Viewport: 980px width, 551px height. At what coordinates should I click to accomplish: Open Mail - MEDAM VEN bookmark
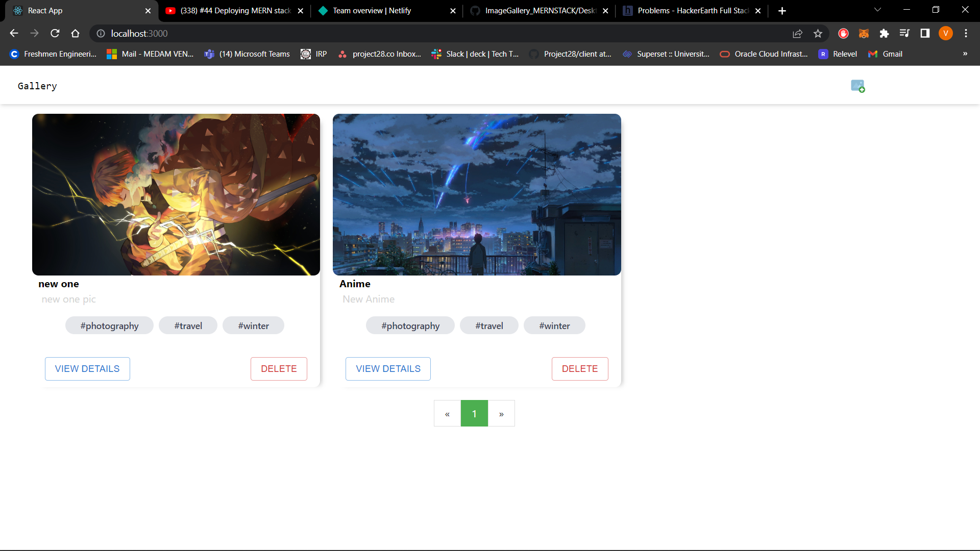pos(150,54)
